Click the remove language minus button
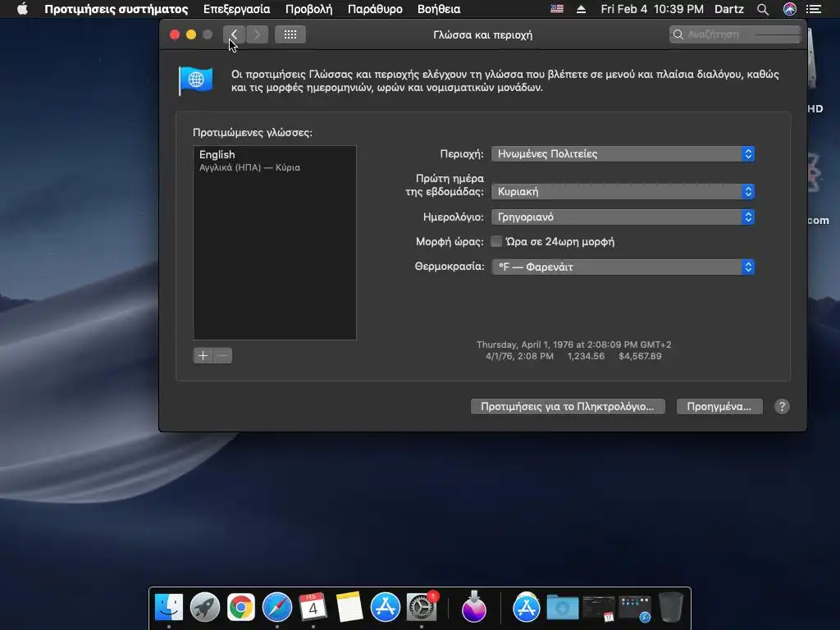Viewport: 840px width, 630px height. [223, 356]
